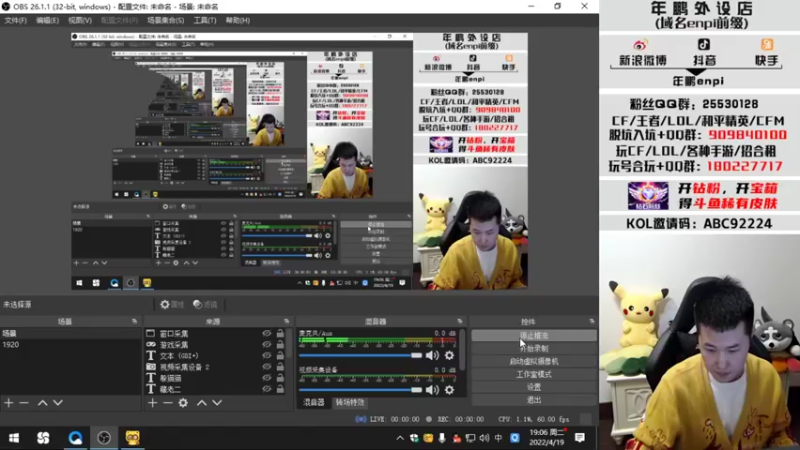Toggle the lock on 视频采集设备 2 source

pos(280,367)
